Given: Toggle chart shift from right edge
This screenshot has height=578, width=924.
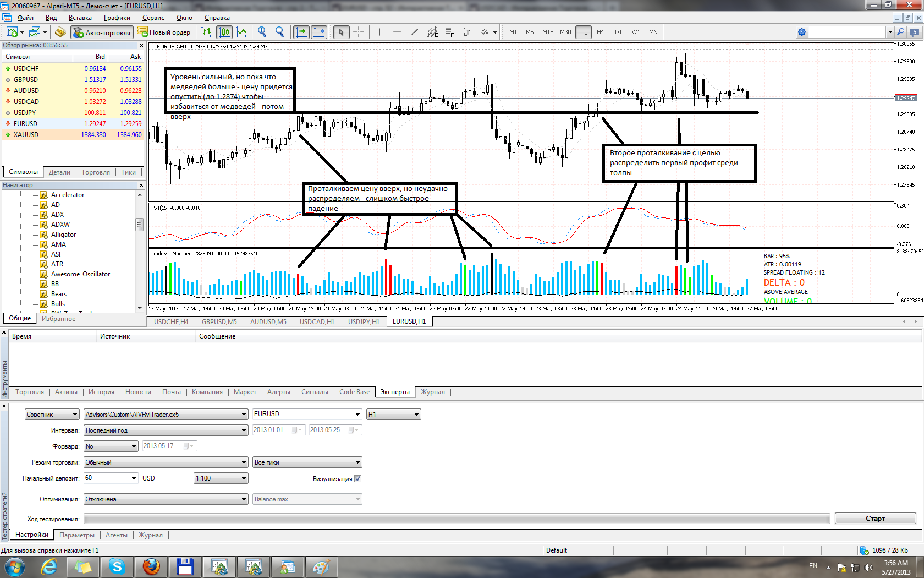Looking at the screenshot, I should point(319,32).
